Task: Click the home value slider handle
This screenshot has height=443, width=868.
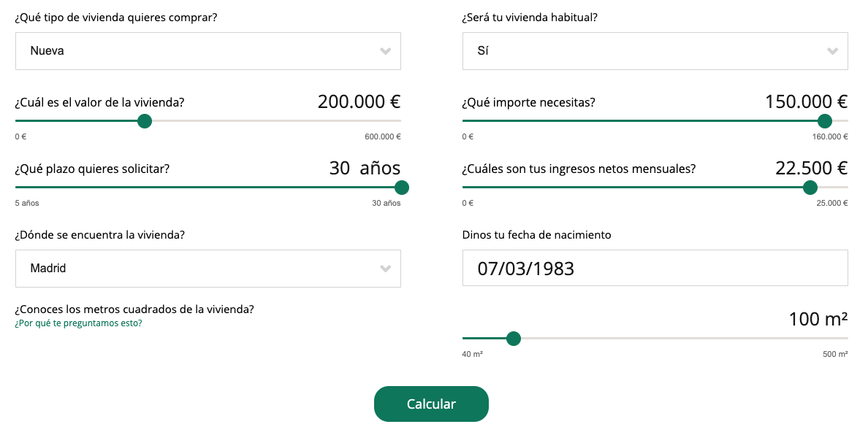Action: (144, 121)
